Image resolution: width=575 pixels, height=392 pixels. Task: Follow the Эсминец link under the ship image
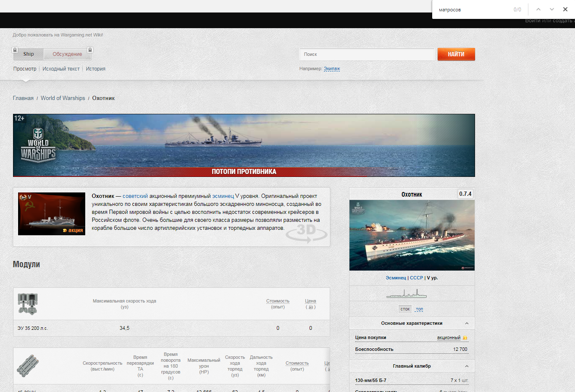pos(396,278)
